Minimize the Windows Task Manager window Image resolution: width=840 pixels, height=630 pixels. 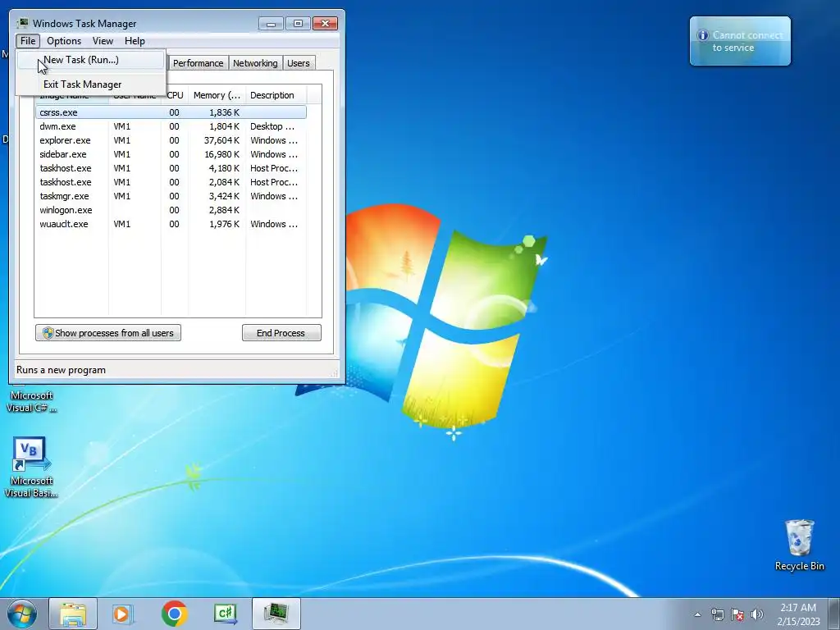click(271, 24)
